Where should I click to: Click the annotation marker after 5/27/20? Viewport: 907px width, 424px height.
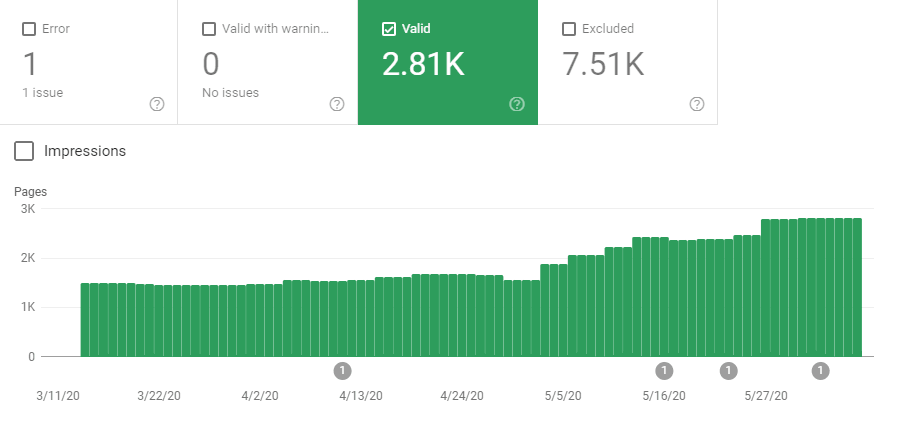(x=820, y=371)
